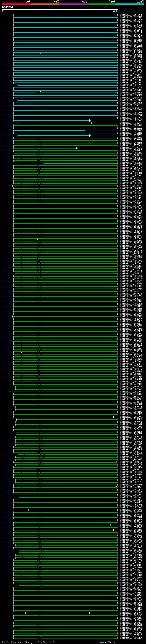Viewport: 146px width, 644px height.
Task: Select the UniRef100_Q6BTV9 label
Action: coord(131,236)
